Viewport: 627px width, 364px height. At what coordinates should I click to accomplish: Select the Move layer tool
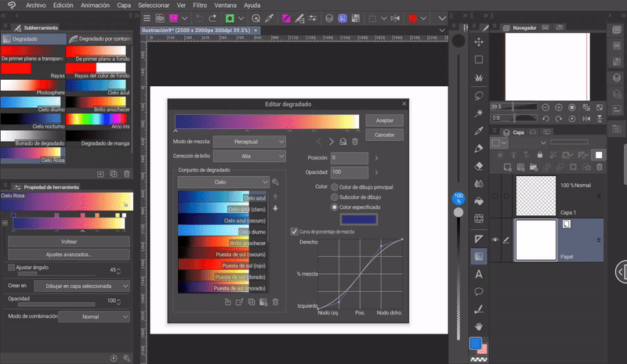(478, 41)
